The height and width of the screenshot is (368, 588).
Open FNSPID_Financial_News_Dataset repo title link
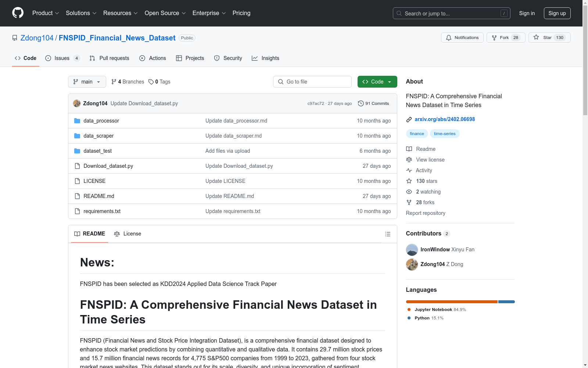[117, 38]
